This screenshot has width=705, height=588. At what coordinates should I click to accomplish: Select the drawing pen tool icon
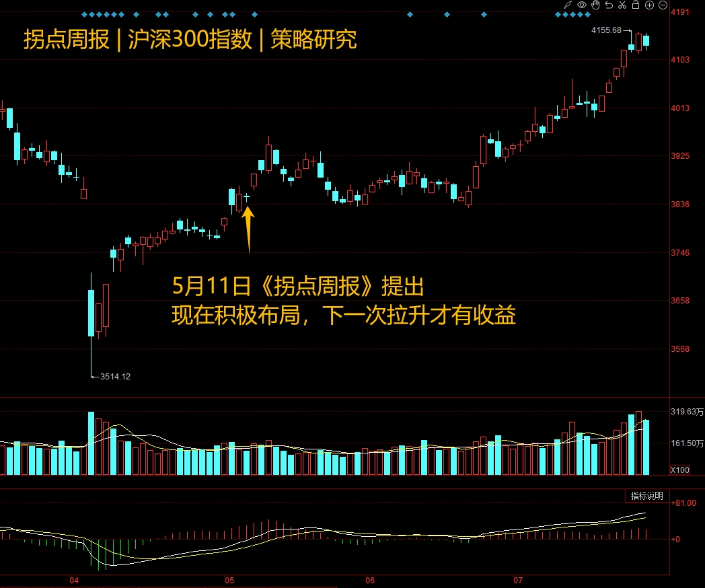pyautogui.click(x=568, y=5)
